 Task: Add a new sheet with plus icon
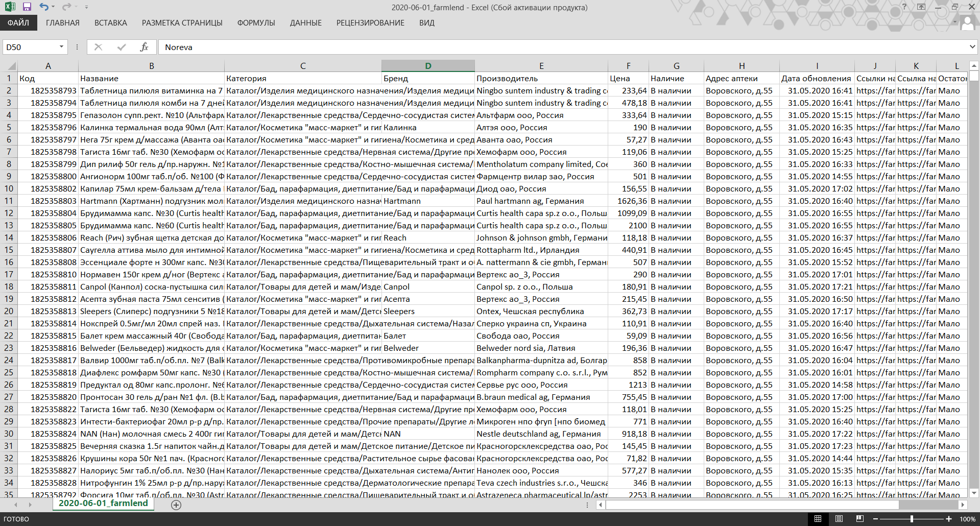176,505
